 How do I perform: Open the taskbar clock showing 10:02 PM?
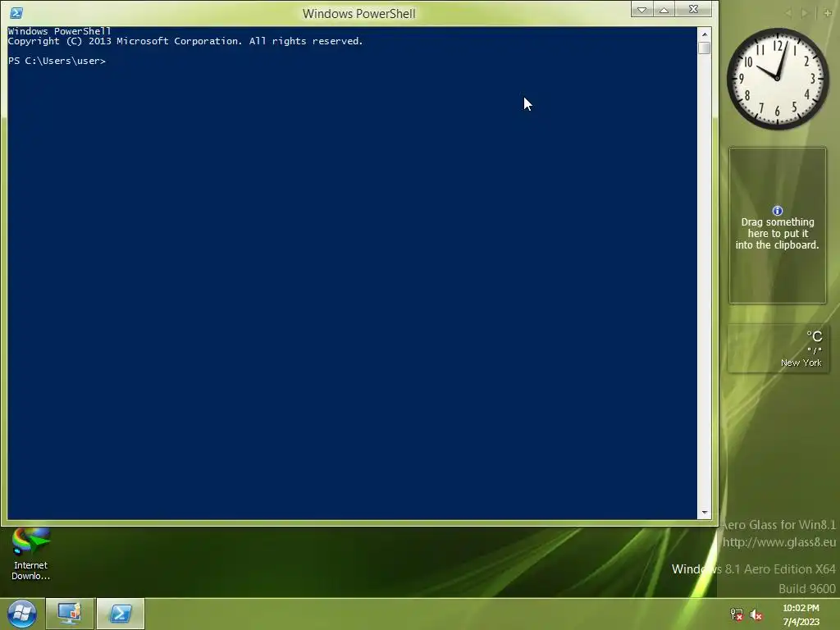click(x=801, y=614)
